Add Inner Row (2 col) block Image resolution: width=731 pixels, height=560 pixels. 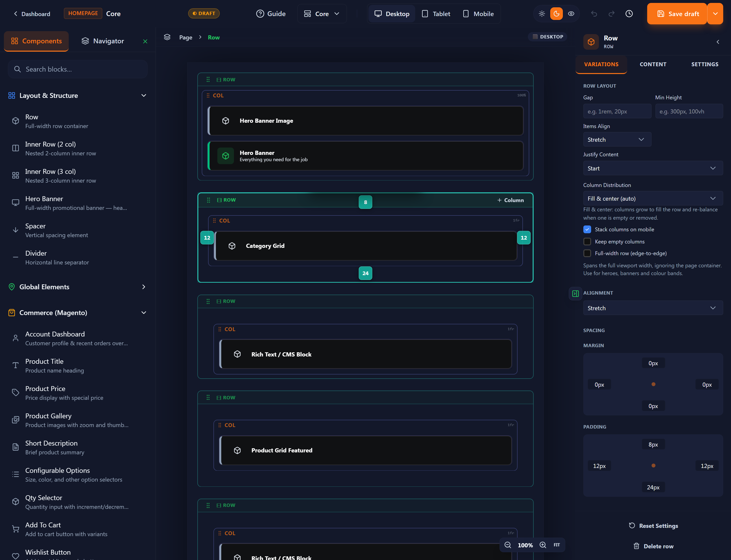click(x=78, y=148)
